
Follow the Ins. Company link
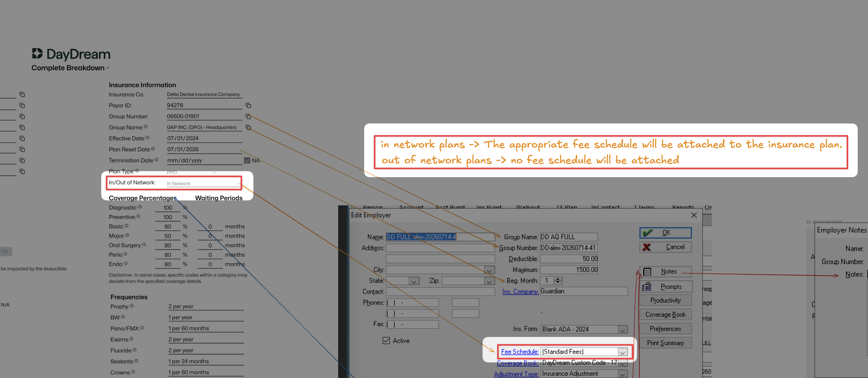click(520, 292)
